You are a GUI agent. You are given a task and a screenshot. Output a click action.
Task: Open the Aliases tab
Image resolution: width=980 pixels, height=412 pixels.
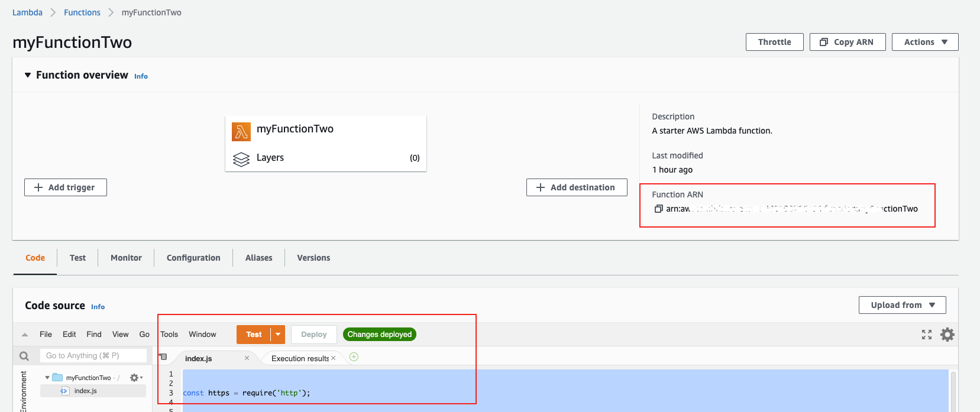click(258, 258)
